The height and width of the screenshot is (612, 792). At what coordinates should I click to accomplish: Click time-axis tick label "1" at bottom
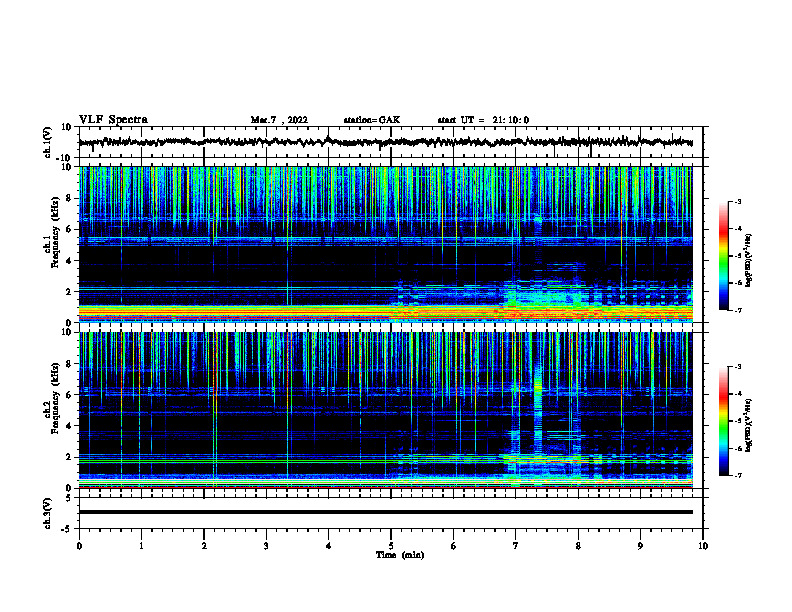(x=141, y=546)
